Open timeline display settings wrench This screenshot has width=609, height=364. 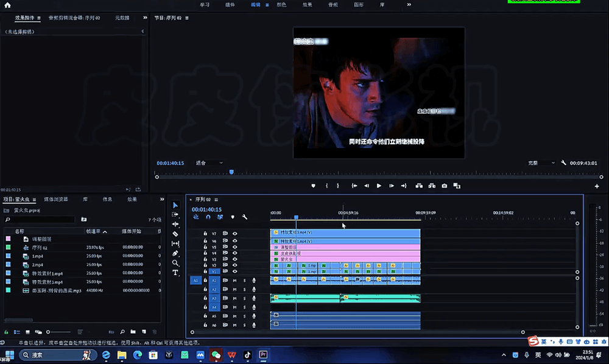[245, 217]
